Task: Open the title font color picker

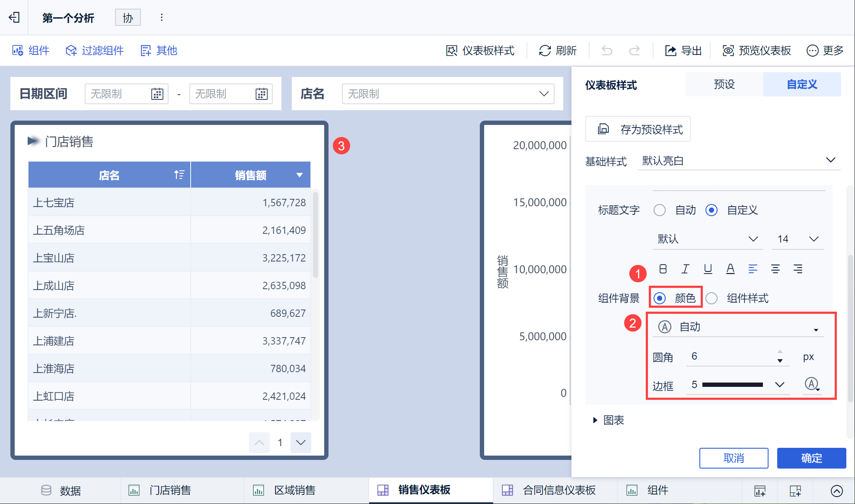Action: click(x=730, y=269)
